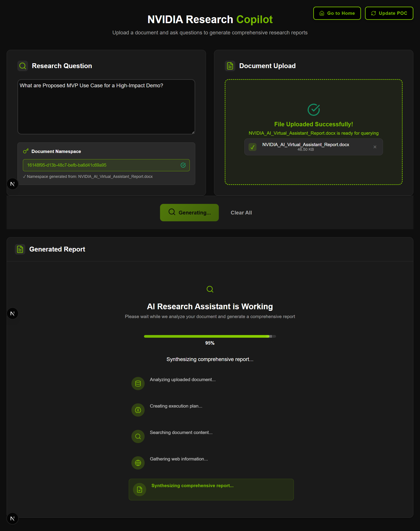Click the document icon beside Document Upload
This screenshot has width=420, height=531.
[230, 66]
